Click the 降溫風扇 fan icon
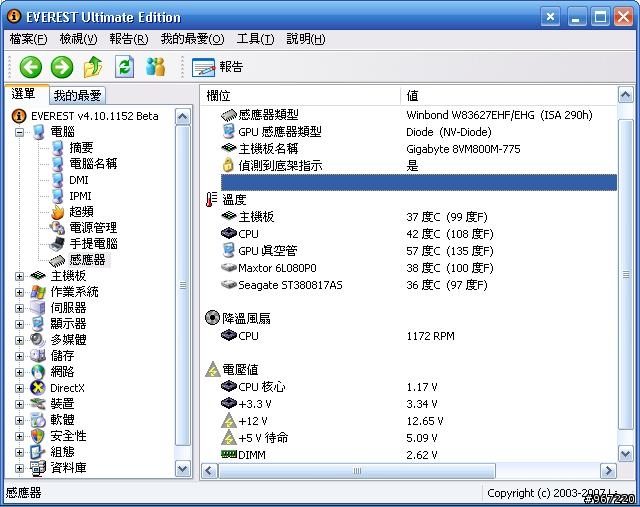 pyautogui.click(x=212, y=318)
